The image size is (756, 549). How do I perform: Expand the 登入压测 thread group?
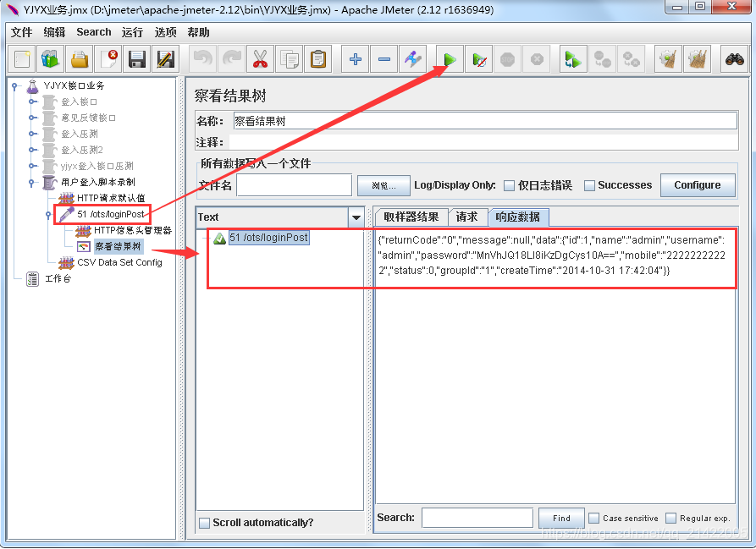pos(32,134)
